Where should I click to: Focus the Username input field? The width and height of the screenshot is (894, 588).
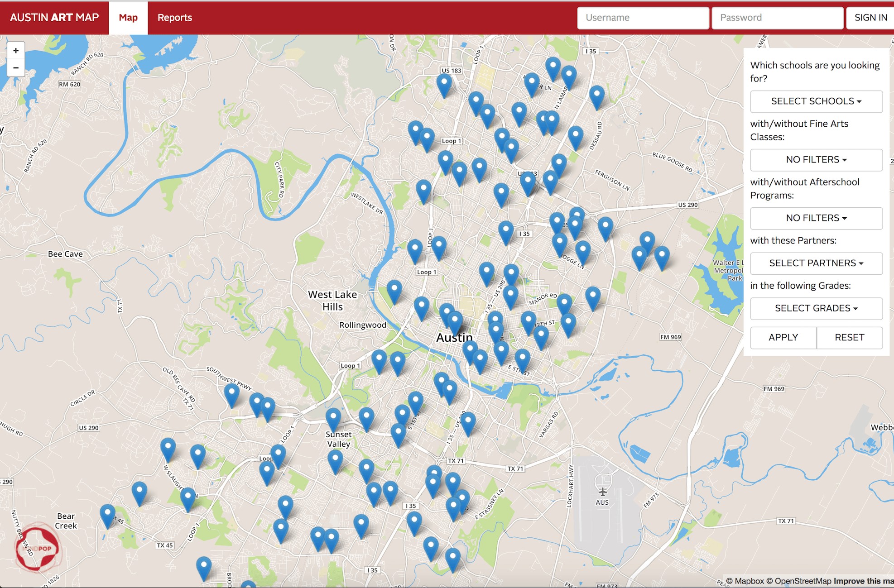click(x=643, y=18)
